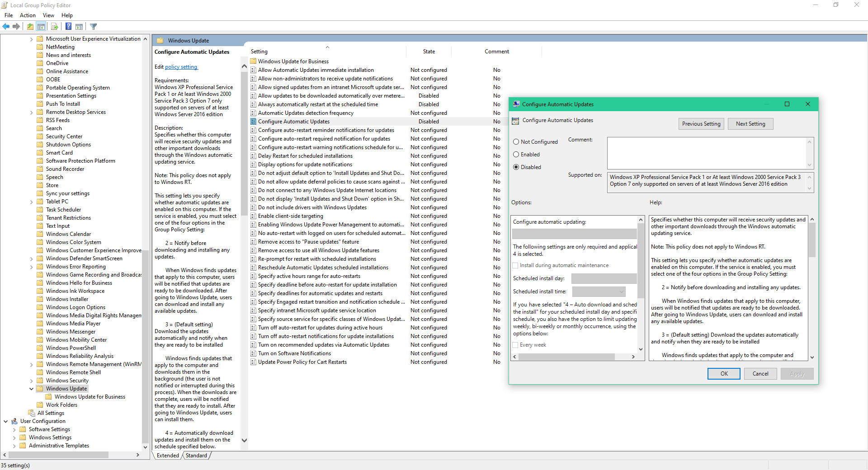Viewport: 868px width, 470px height.
Task: Select 'Do not include drivers with Windows Updates'
Action: [x=312, y=207]
